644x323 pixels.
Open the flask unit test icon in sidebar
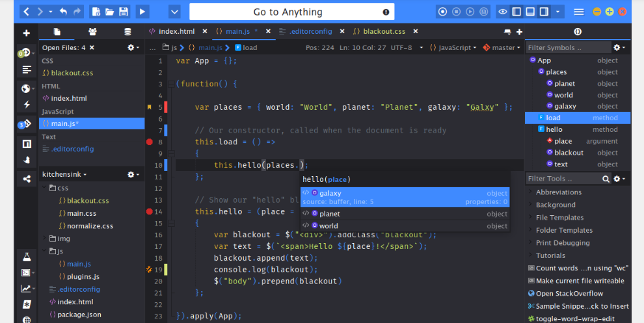click(27, 257)
